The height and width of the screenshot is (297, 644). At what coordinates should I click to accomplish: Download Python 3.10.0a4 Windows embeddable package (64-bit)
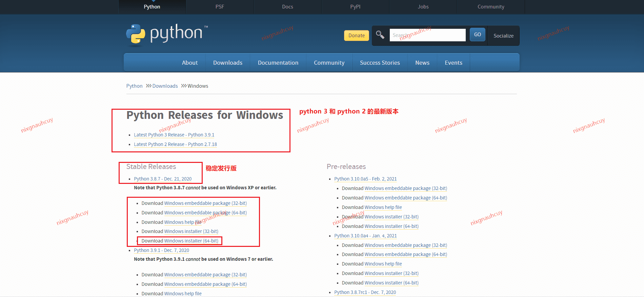pos(406,254)
